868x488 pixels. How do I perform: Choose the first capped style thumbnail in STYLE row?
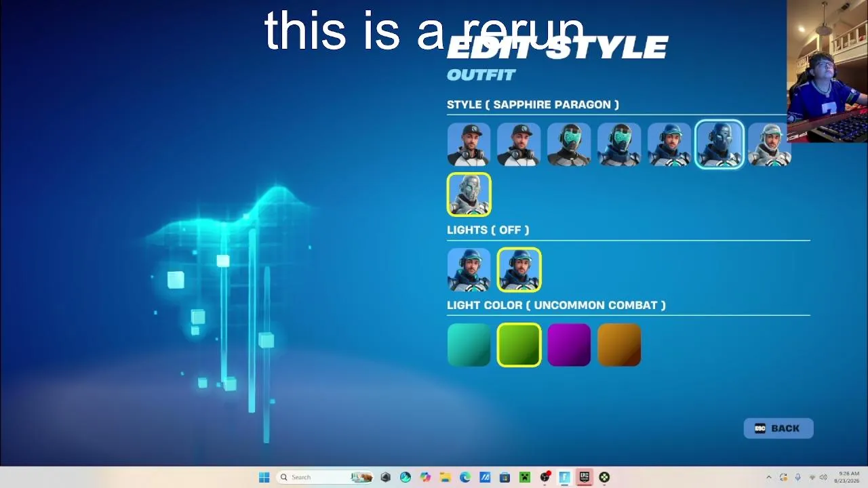[469, 144]
